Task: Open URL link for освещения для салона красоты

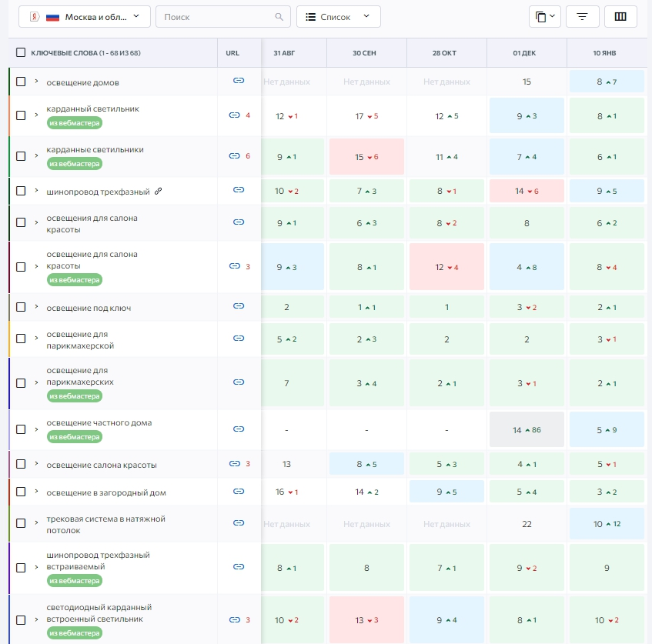Action: [239, 222]
